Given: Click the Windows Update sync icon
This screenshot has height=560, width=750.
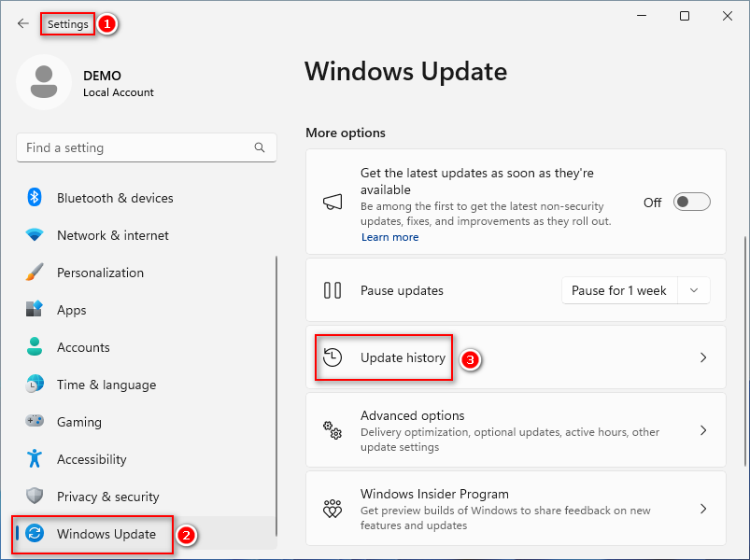Looking at the screenshot, I should 35,533.
